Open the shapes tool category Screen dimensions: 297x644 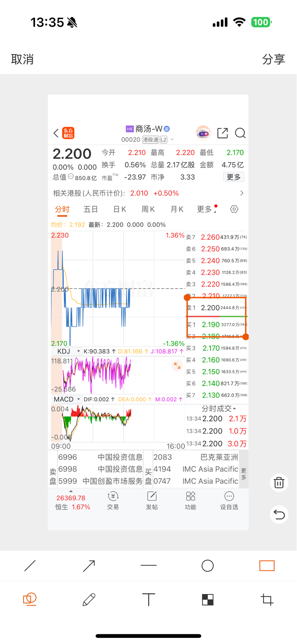click(30, 600)
